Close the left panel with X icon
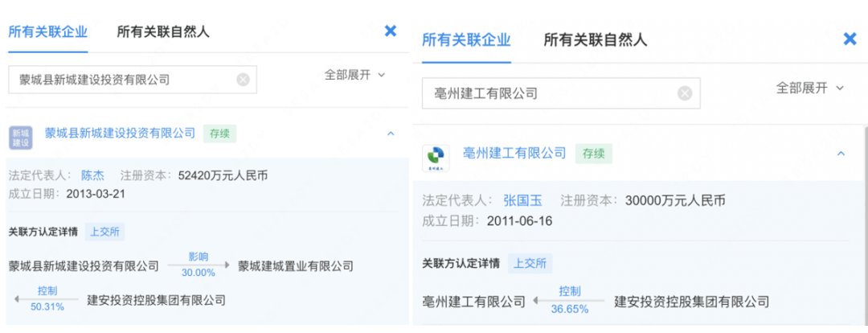The height and width of the screenshot is (333, 868). 391,31
